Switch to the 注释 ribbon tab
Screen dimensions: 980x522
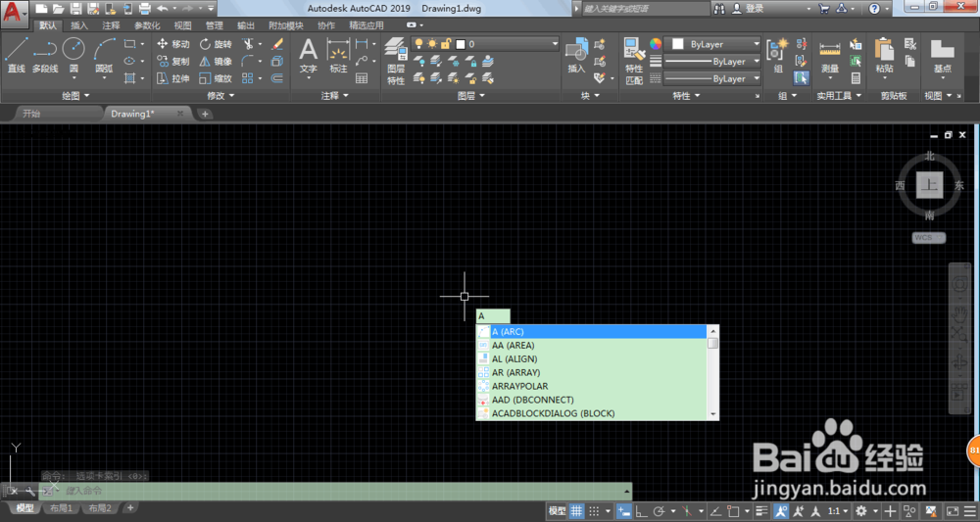(x=112, y=25)
